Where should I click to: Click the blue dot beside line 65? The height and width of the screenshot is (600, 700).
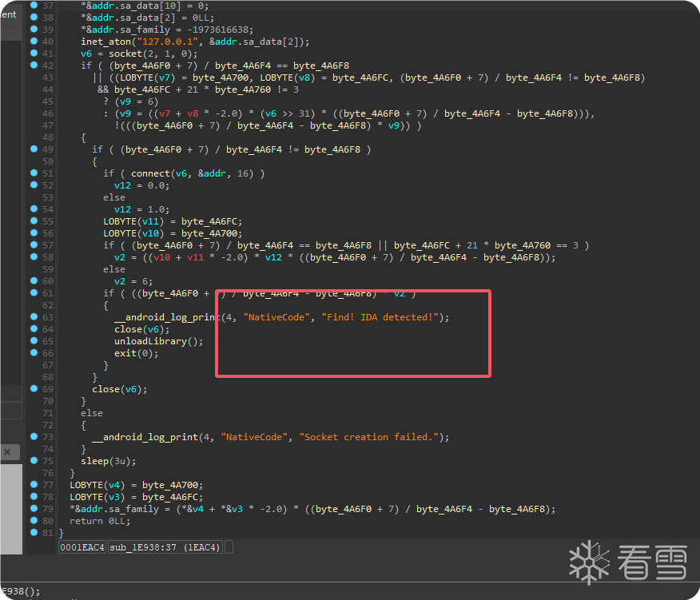click(34, 340)
